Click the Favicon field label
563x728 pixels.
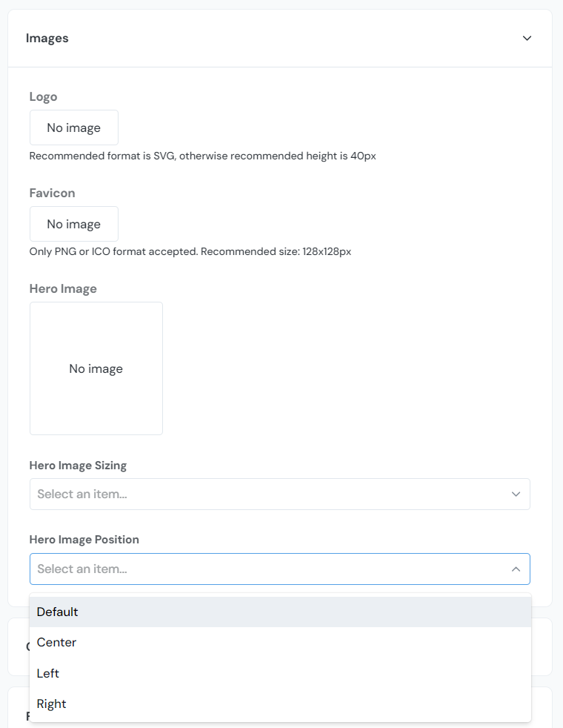(x=52, y=193)
